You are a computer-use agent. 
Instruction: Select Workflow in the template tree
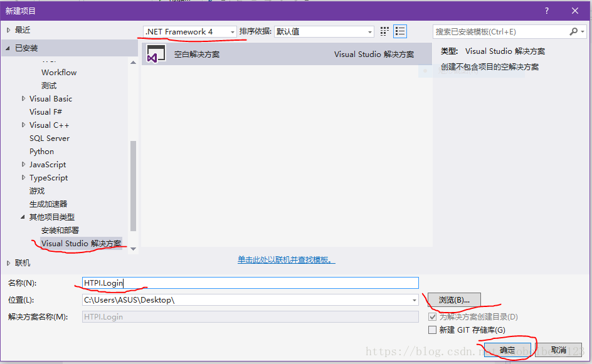click(x=59, y=73)
